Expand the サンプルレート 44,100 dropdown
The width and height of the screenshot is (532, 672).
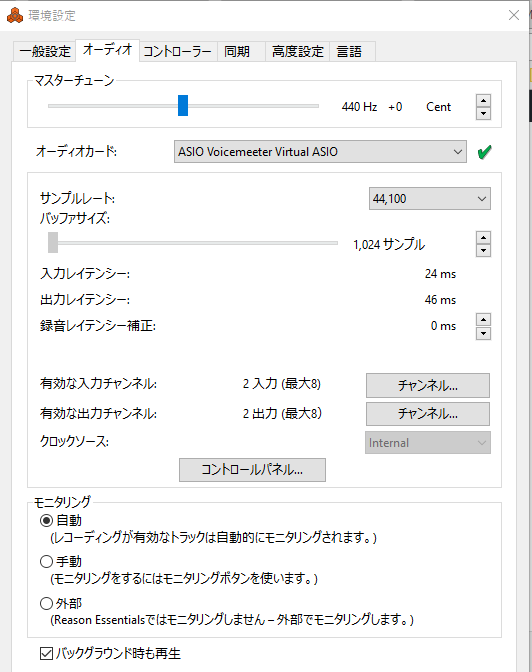(430, 199)
